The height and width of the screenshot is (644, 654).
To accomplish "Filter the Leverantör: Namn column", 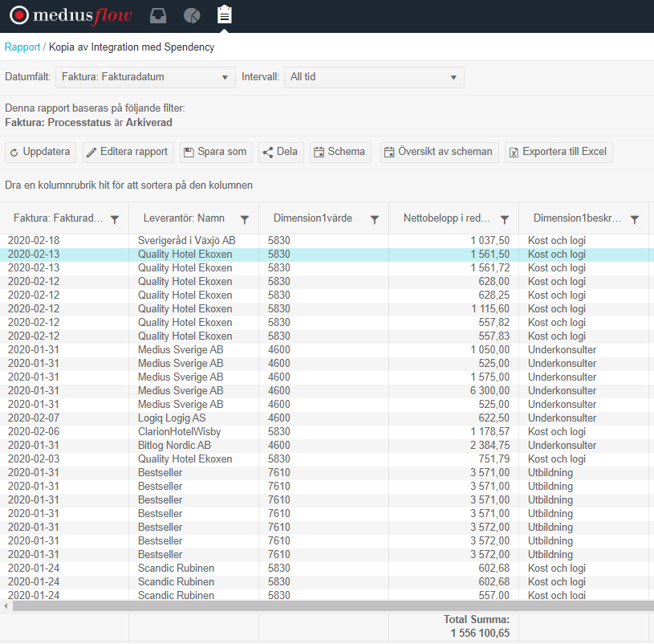I will tap(245, 219).
